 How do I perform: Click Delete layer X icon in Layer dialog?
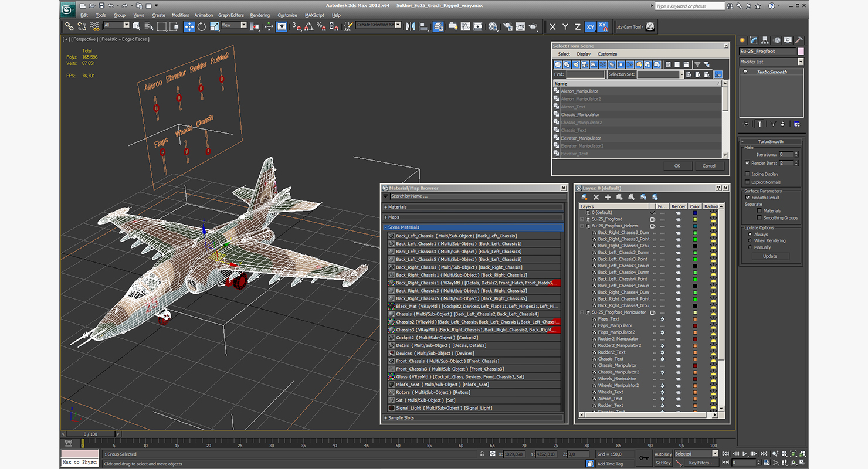coord(596,198)
